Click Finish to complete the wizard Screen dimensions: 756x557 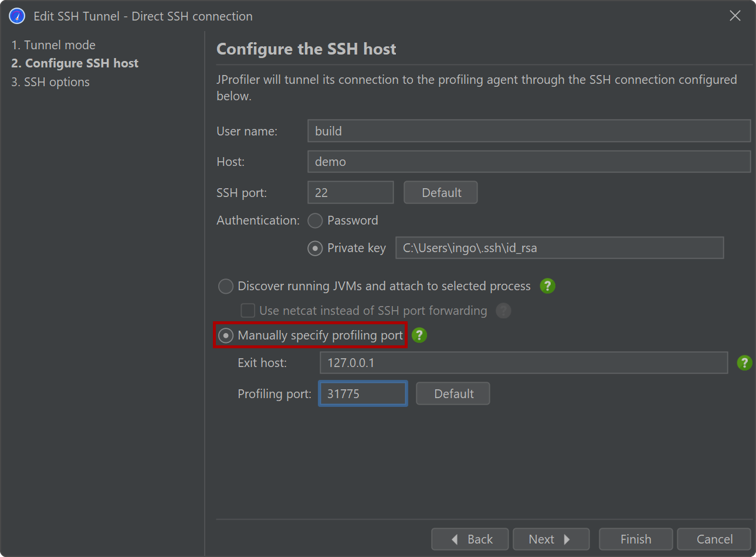pos(636,539)
